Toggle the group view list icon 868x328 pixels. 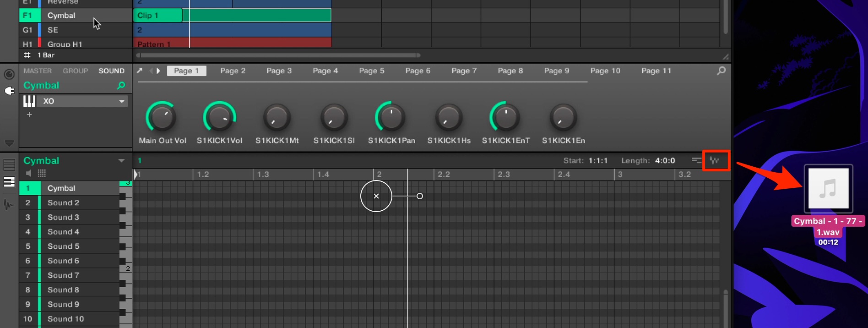click(x=9, y=164)
